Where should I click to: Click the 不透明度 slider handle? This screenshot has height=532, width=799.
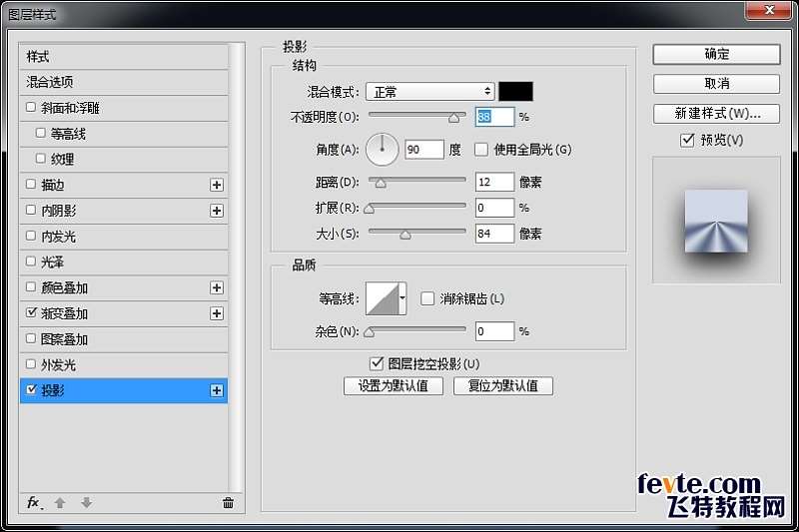(x=453, y=118)
